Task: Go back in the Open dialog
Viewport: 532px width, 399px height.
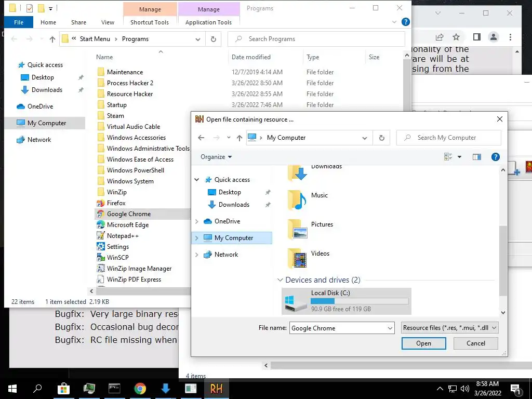Action: click(x=201, y=138)
